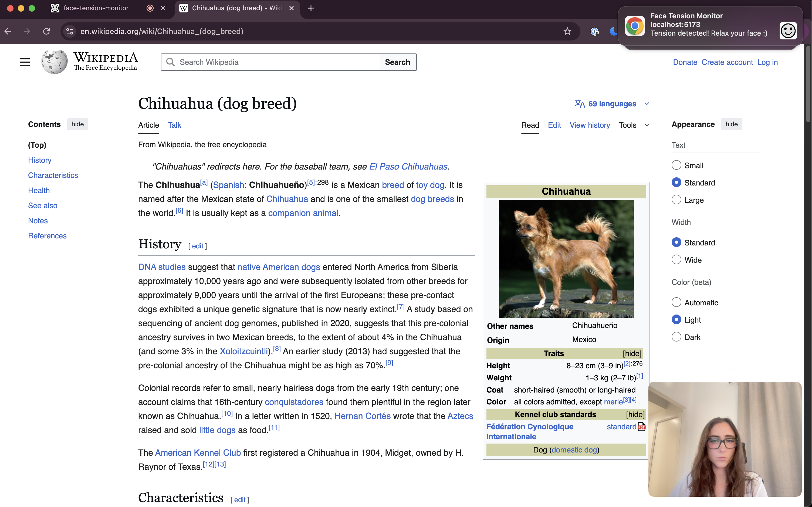
Task: Collapse the Traits section with hide
Action: click(x=632, y=353)
